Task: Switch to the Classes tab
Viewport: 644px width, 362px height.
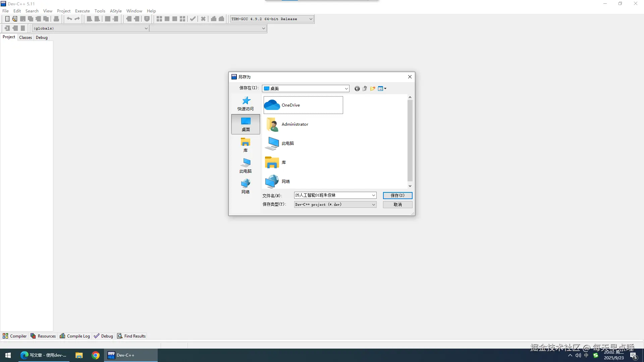Action: click(x=25, y=38)
